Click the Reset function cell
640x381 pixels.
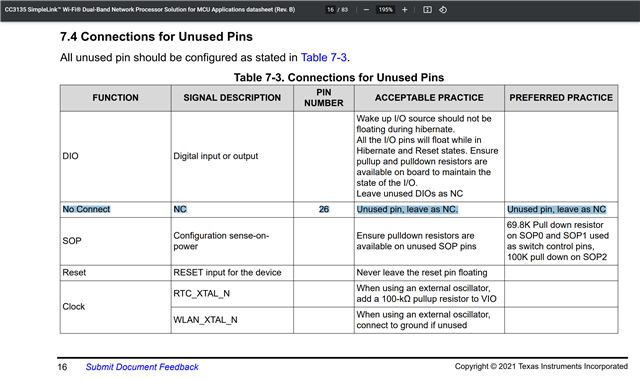tap(116, 272)
